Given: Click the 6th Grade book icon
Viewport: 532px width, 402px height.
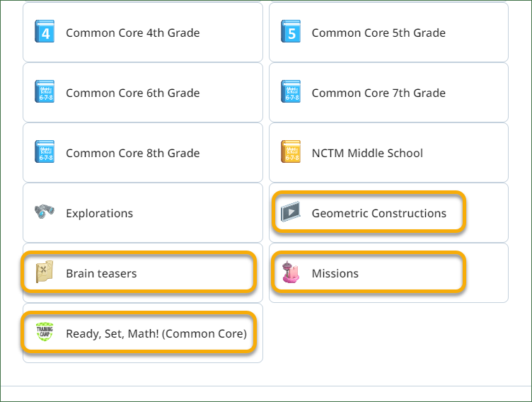Looking at the screenshot, I should pyautogui.click(x=45, y=91).
